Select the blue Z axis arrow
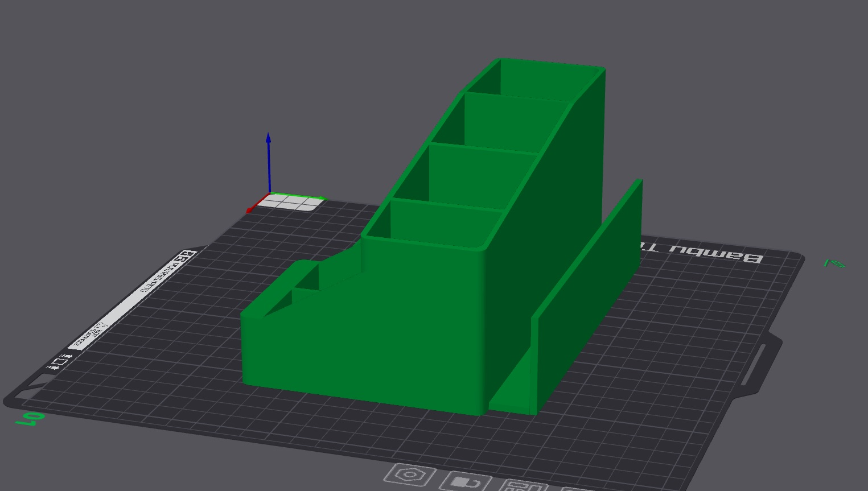Image resolution: width=868 pixels, height=491 pixels. (269, 162)
